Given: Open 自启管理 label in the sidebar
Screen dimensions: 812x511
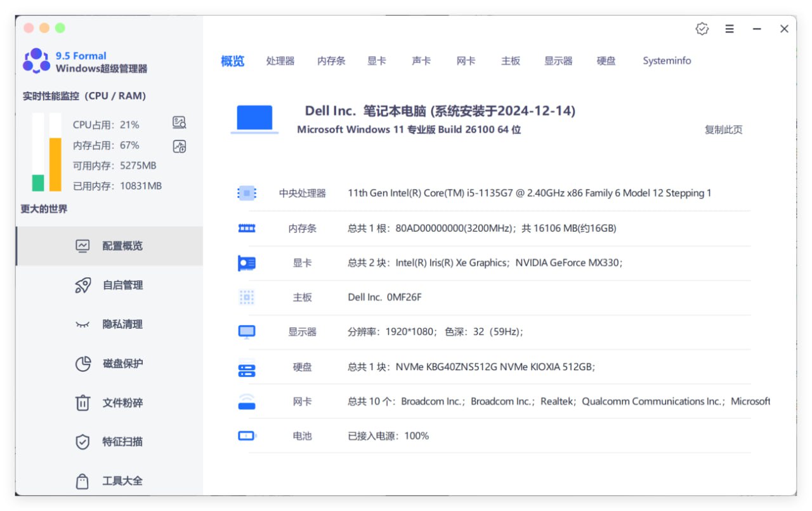Looking at the screenshot, I should (122, 285).
